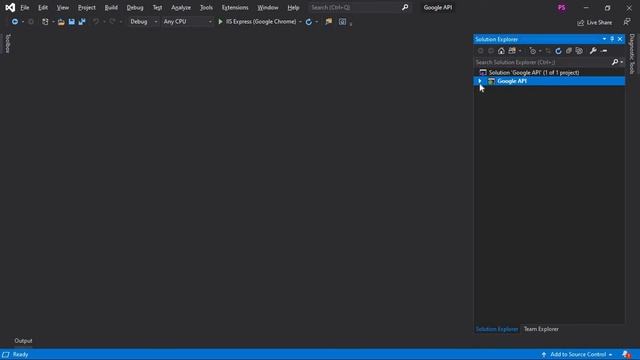Image resolution: width=640 pixels, height=360 pixels.
Task: Click the Solution Explorer Back button
Action: tap(480, 51)
